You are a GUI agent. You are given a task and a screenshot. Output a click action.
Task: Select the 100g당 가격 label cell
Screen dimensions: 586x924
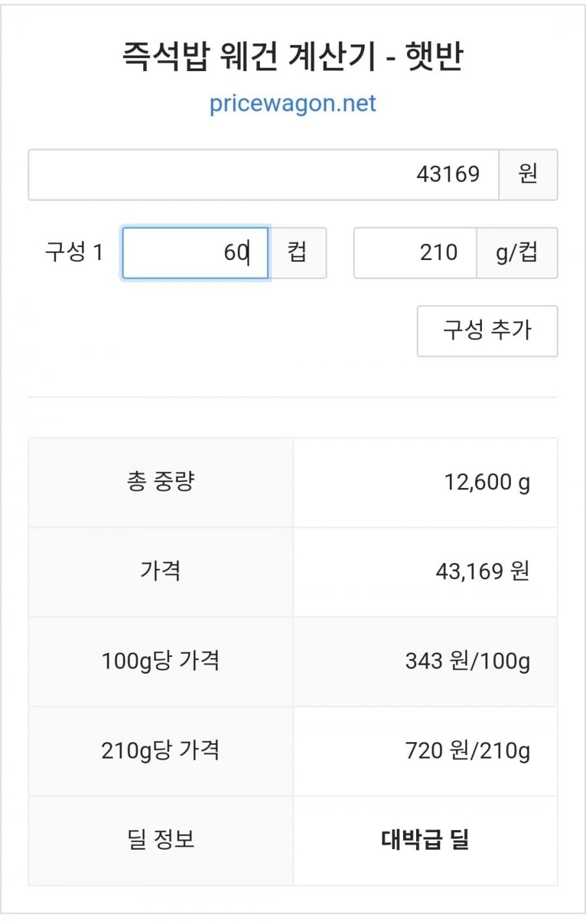[161, 661]
